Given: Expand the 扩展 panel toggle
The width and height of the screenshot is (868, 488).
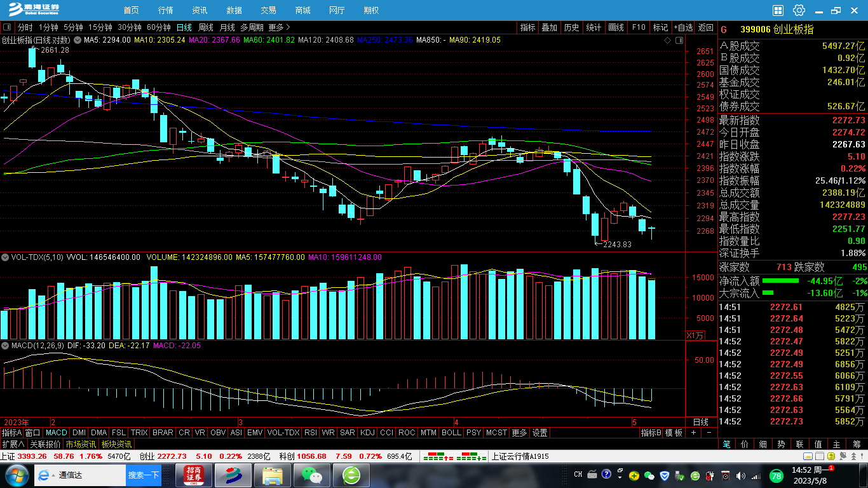Looking at the screenshot, I should coord(13,444).
